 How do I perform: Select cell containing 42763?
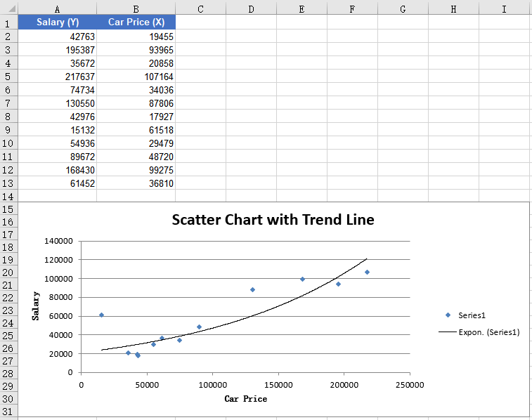(x=58, y=37)
